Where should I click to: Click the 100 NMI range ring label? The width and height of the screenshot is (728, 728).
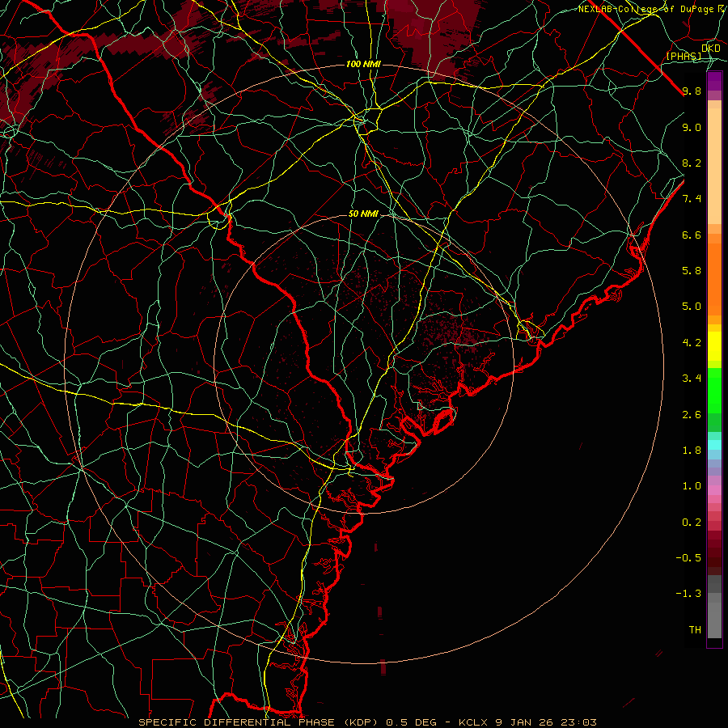[363, 64]
